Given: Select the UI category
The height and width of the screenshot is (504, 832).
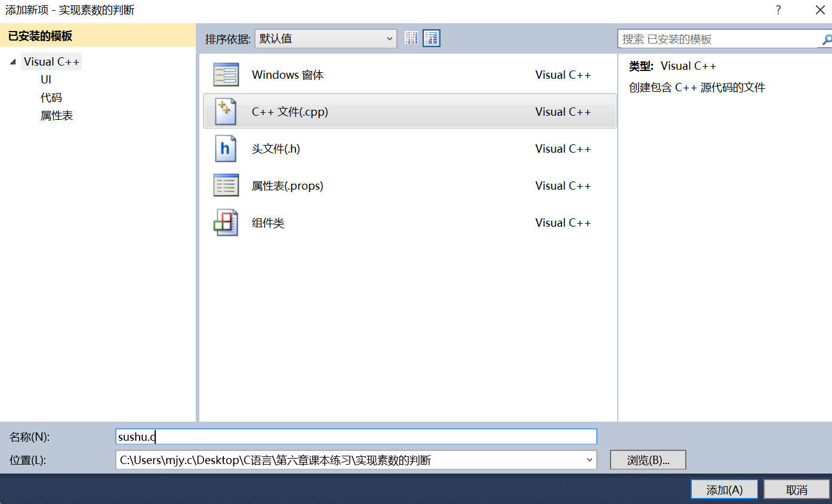Looking at the screenshot, I should 46,79.
